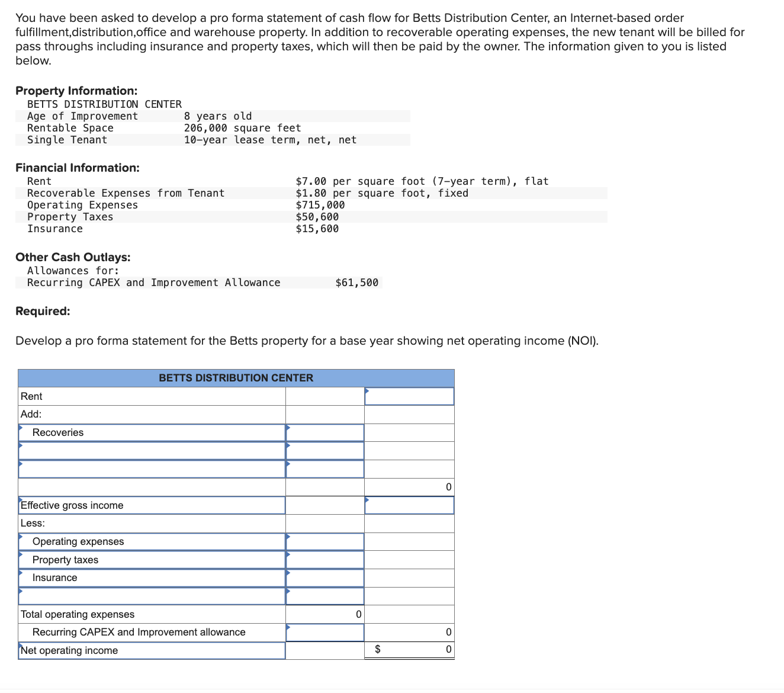Screen dimensions: 784x693
Task: Click the Operating expenses amount entry cell
Action: point(324,541)
